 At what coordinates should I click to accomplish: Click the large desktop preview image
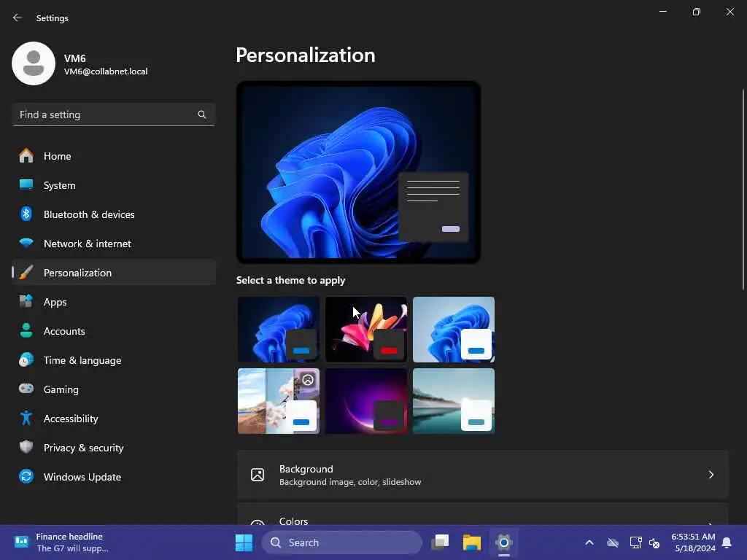[x=358, y=172]
